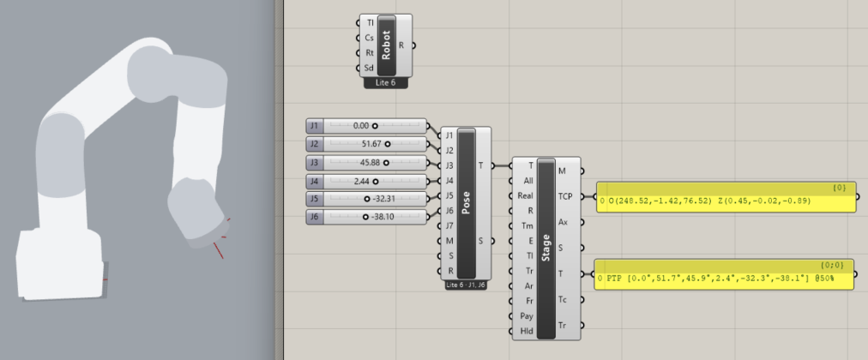Image resolution: width=868 pixels, height=360 pixels.
Task: Click the All input on Stage component
Action: tap(528, 180)
